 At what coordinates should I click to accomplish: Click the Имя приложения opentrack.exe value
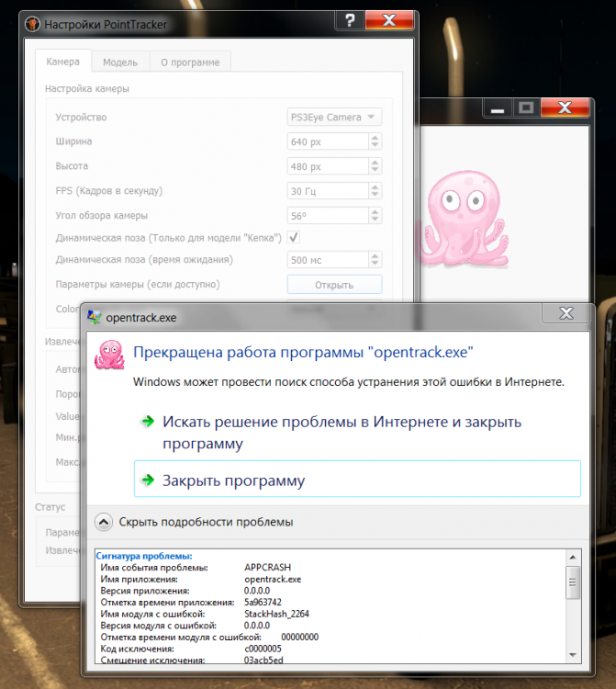pyautogui.click(x=273, y=579)
